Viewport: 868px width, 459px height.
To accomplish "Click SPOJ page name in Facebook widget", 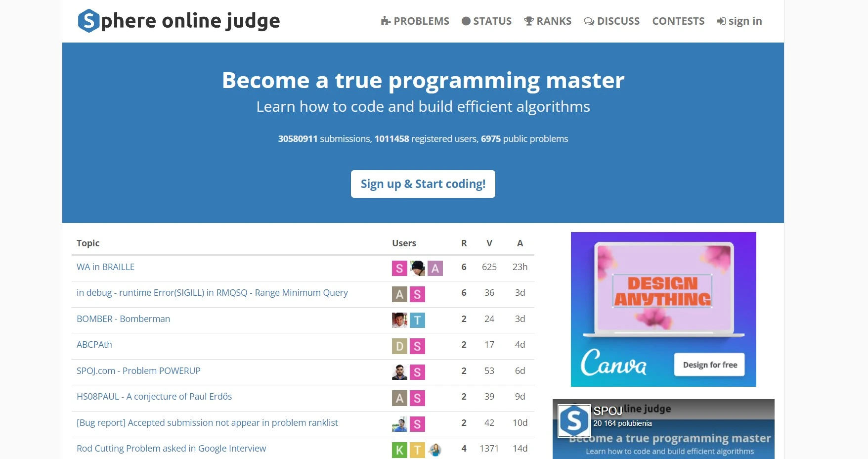I will [x=608, y=411].
